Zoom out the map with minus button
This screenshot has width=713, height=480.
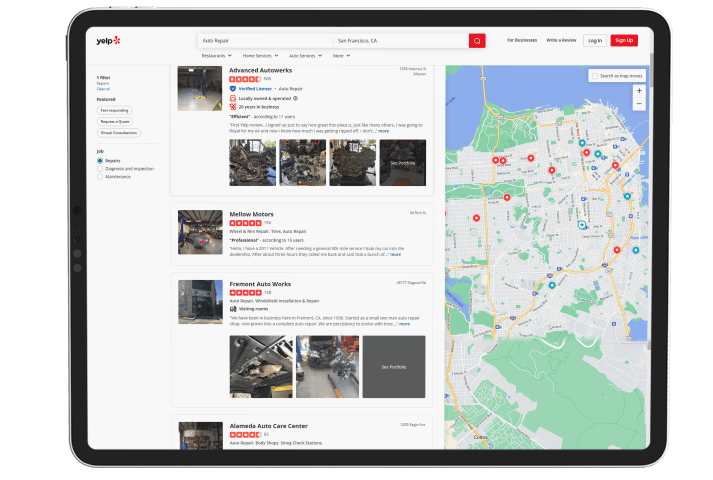tap(639, 104)
